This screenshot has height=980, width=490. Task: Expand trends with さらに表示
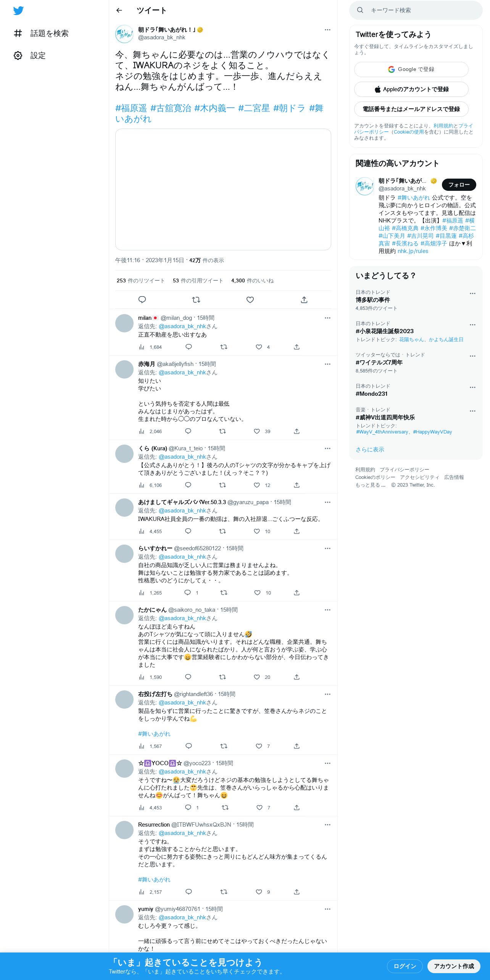(370, 450)
